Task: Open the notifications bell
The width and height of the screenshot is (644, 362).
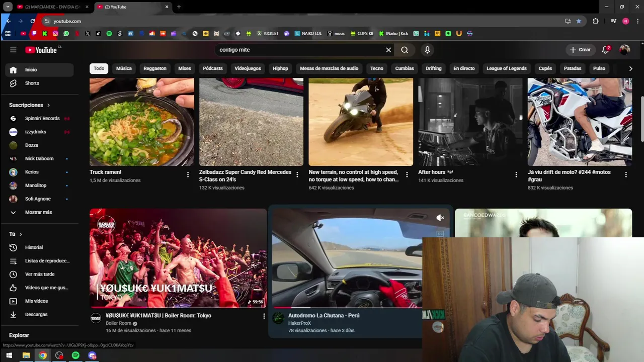Action: [606, 50]
